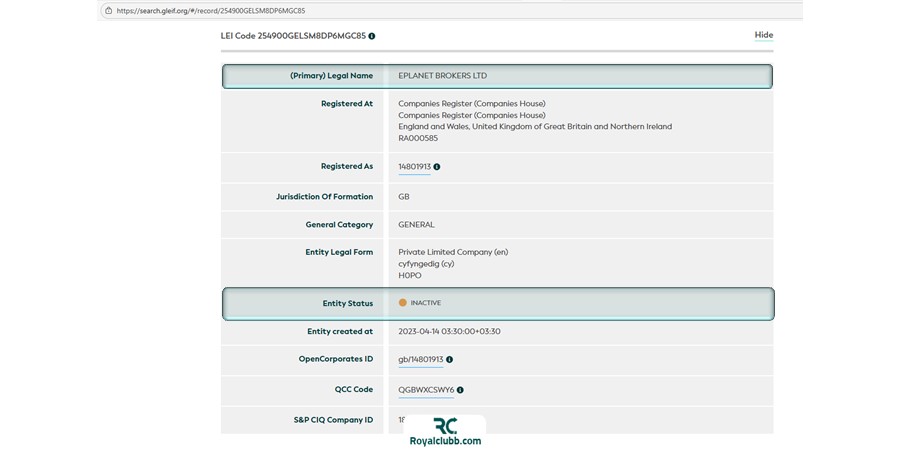Click the Private Limited Company (en) text
900x450 pixels.
point(452,252)
